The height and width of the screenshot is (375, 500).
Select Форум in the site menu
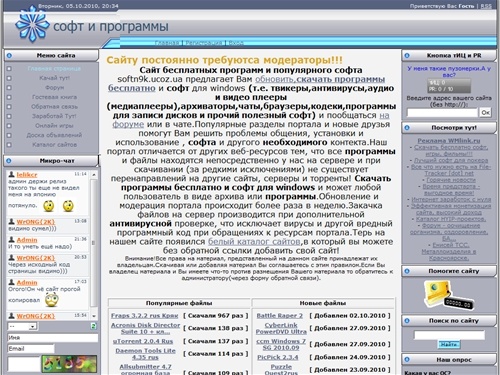click(54, 88)
